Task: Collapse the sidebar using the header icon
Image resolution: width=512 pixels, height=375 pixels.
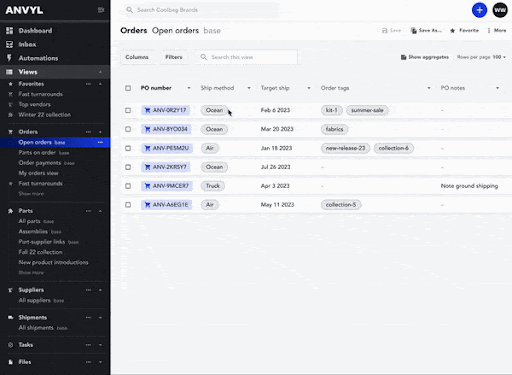Action: [x=101, y=10]
